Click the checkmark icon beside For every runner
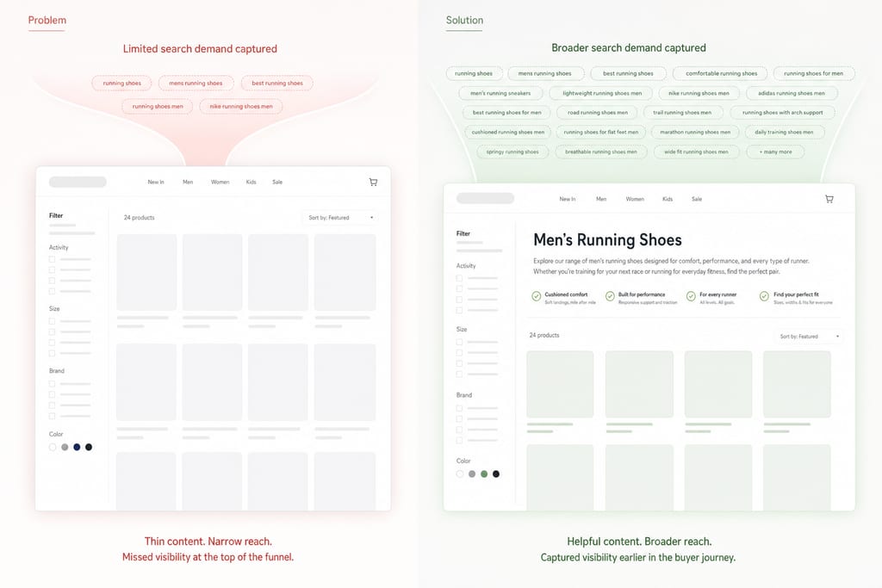 (x=691, y=296)
